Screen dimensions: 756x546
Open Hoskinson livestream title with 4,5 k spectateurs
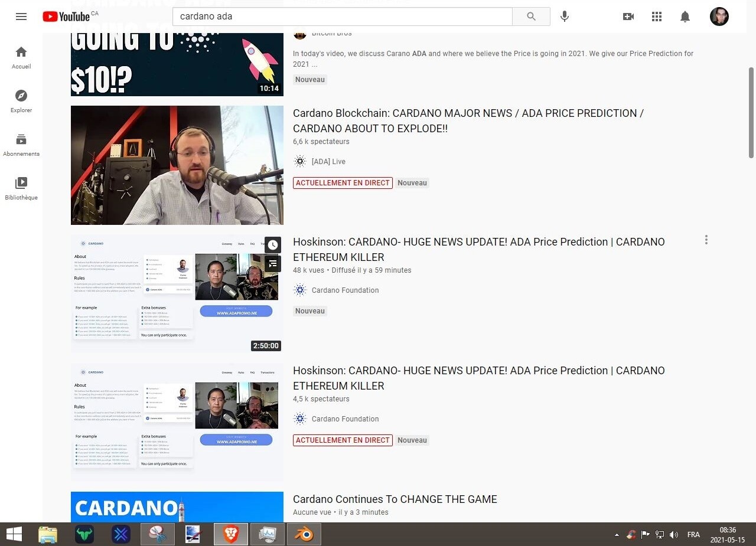[479, 378]
